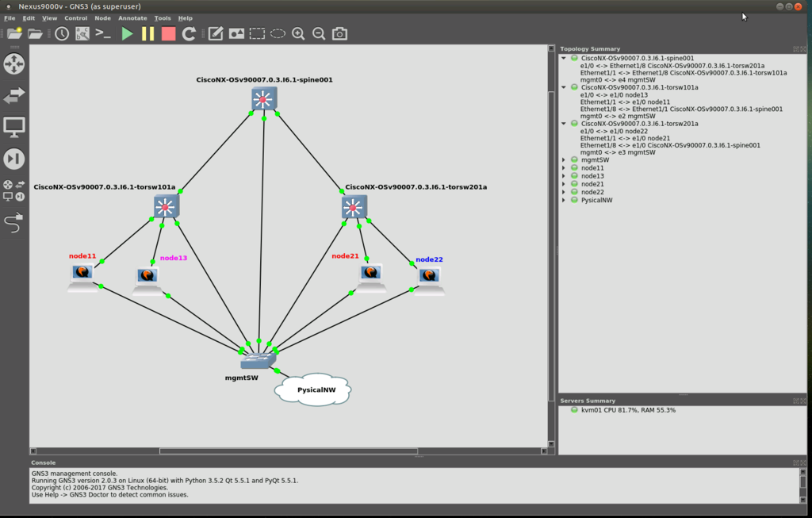Select torsw201a switch node on canvas
This screenshot has width=812, height=518.
click(x=354, y=207)
